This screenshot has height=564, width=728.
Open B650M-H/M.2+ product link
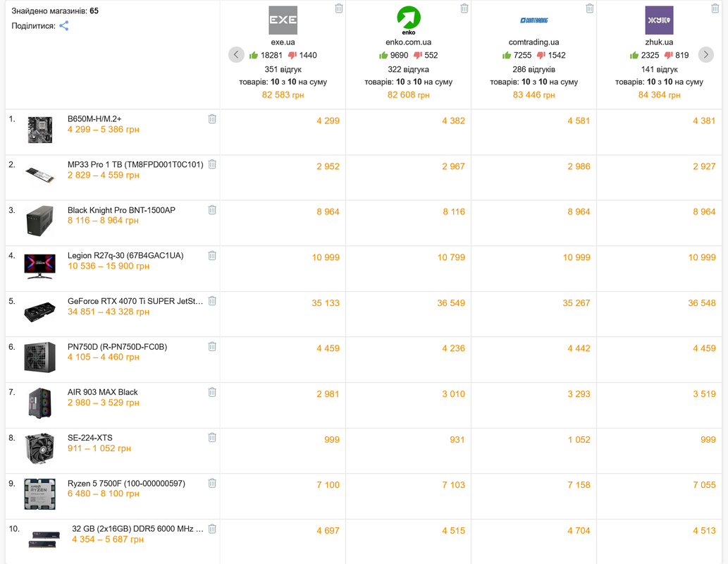point(94,119)
